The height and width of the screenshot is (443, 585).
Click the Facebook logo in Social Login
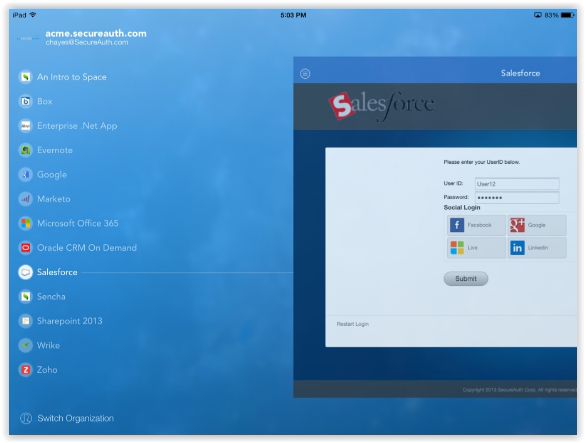click(457, 225)
